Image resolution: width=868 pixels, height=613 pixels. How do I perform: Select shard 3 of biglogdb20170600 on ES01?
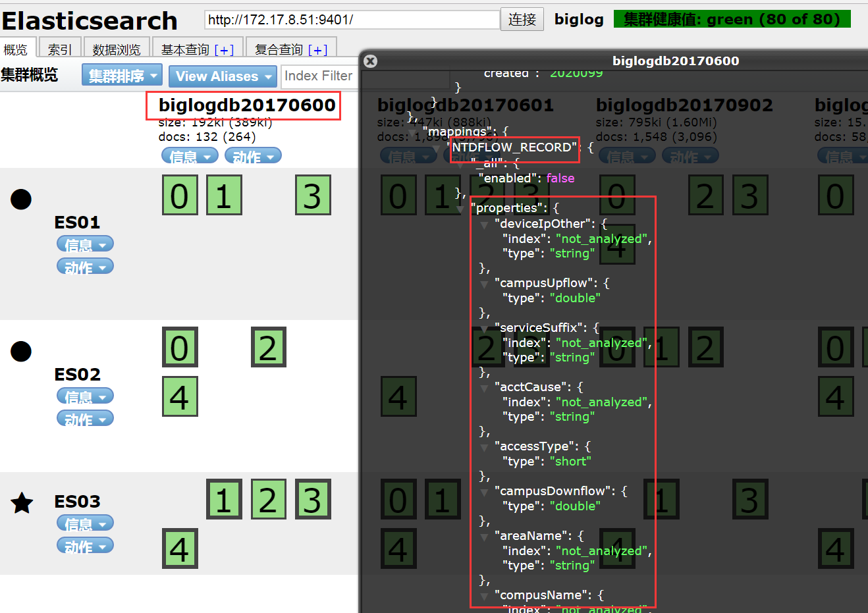tap(313, 195)
